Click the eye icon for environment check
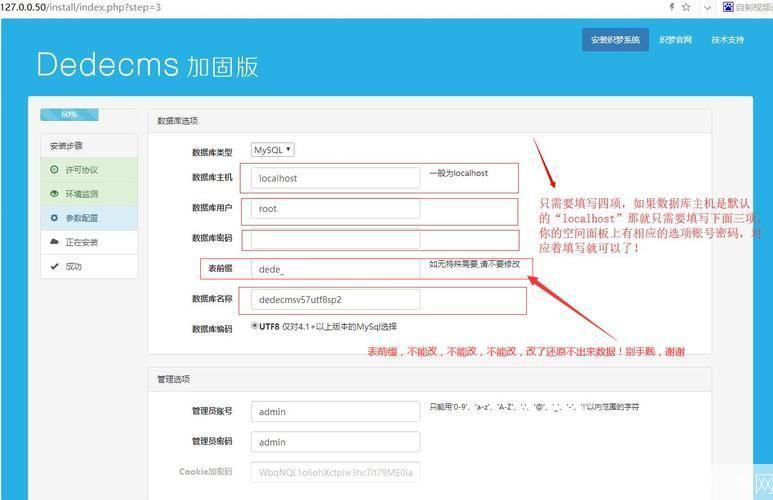The image size is (773, 500). (54, 194)
